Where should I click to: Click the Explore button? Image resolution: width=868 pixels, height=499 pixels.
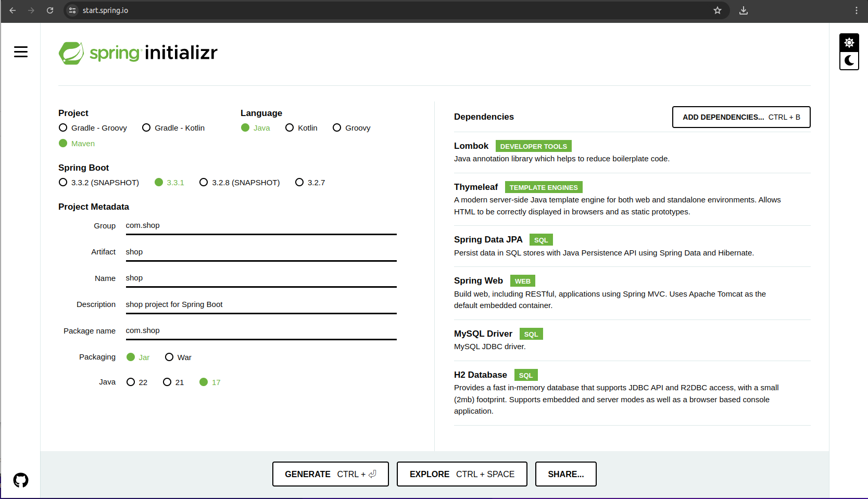(x=462, y=474)
